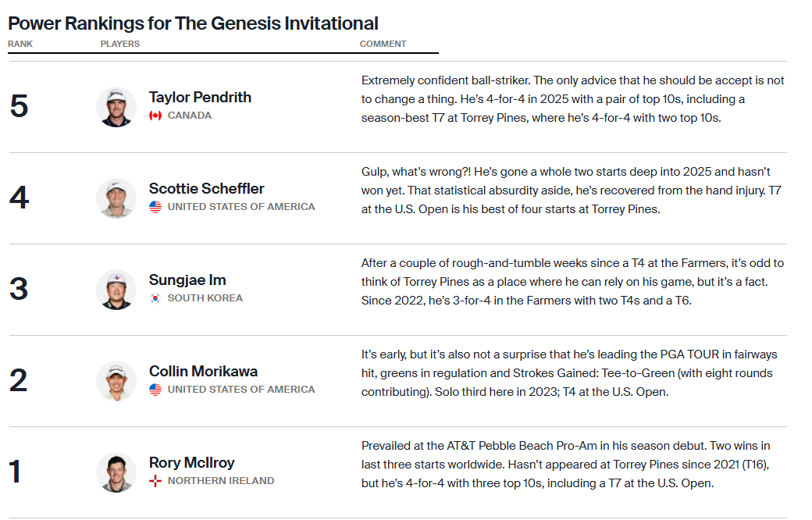Open Sungjae Im's headshot photo

coord(116,290)
